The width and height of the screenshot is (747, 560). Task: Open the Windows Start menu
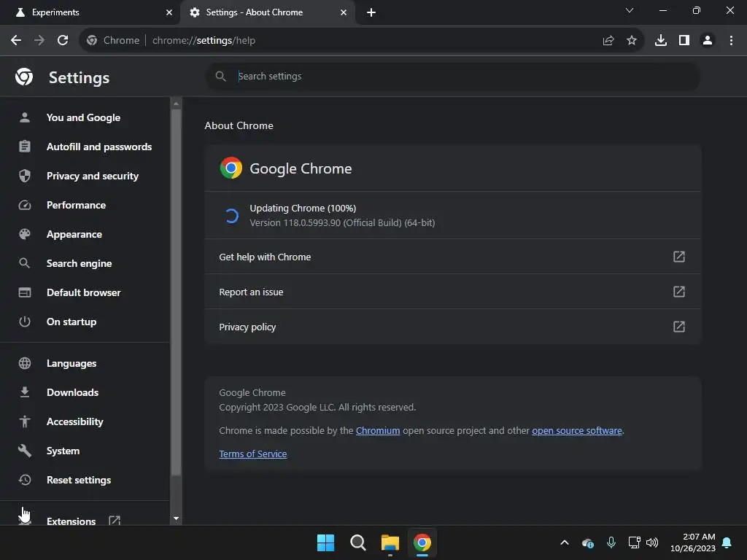(326, 542)
